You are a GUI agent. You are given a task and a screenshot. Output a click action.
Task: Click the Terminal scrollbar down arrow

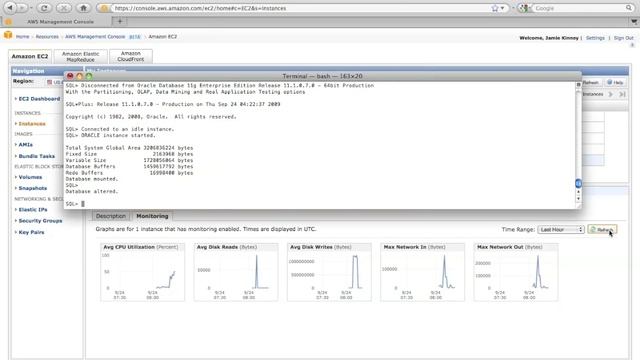tap(578, 199)
